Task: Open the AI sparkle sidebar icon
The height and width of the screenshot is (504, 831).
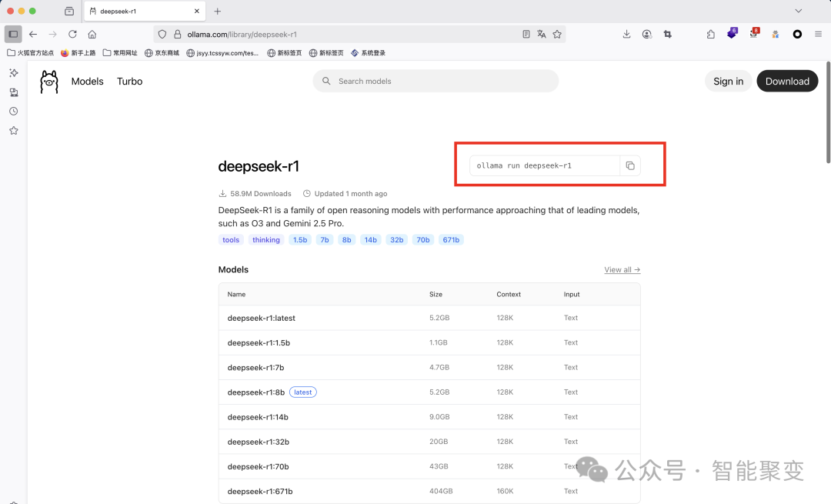Action: [14, 72]
